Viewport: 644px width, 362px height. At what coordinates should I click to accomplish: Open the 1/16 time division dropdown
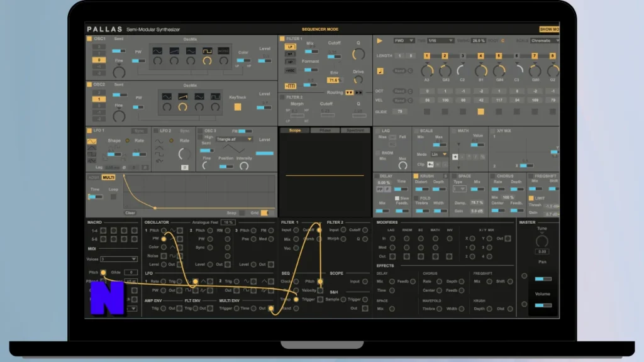tap(440, 41)
